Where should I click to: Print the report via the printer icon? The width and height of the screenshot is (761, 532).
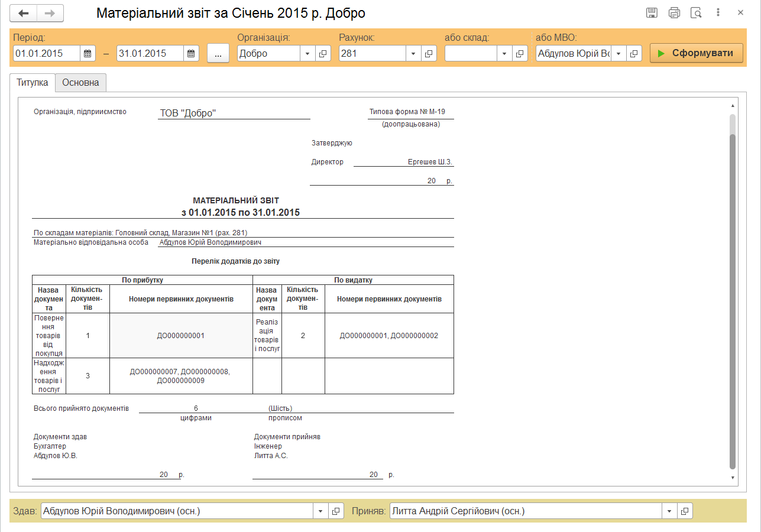coord(674,12)
